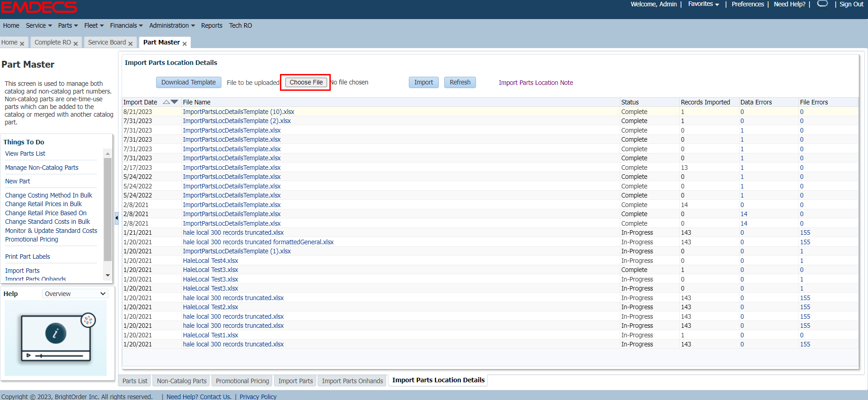Open the Parts menu dropdown
Viewport: 868px width, 400px height.
[x=68, y=25]
